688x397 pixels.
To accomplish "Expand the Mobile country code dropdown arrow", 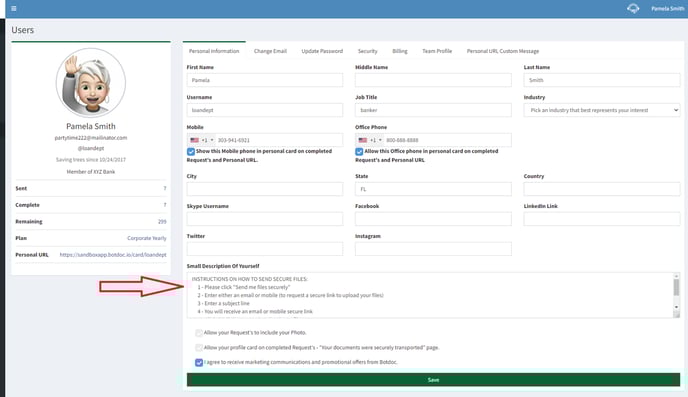I will click(x=212, y=140).
